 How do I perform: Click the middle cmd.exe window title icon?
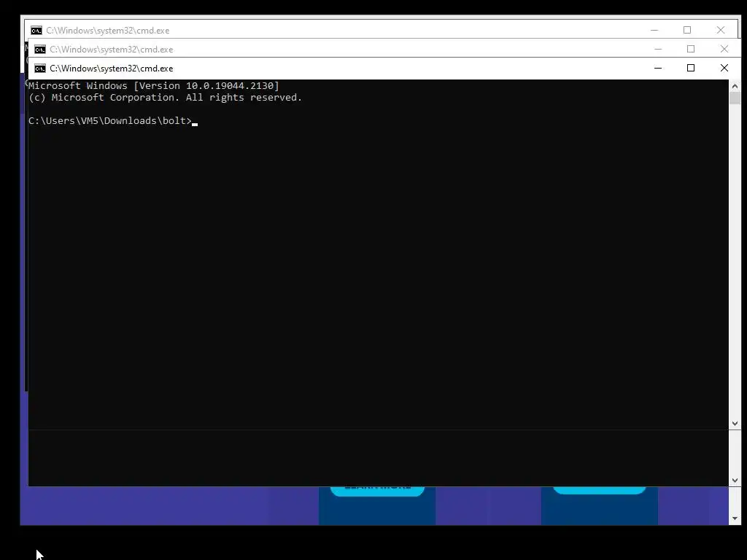(x=40, y=50)
